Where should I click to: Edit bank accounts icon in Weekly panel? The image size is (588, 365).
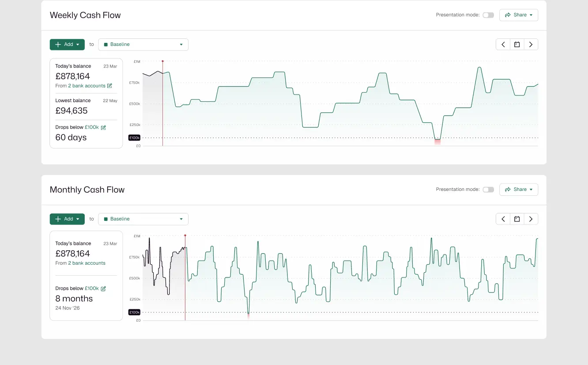pyautogui.click(x=109, y=86)
